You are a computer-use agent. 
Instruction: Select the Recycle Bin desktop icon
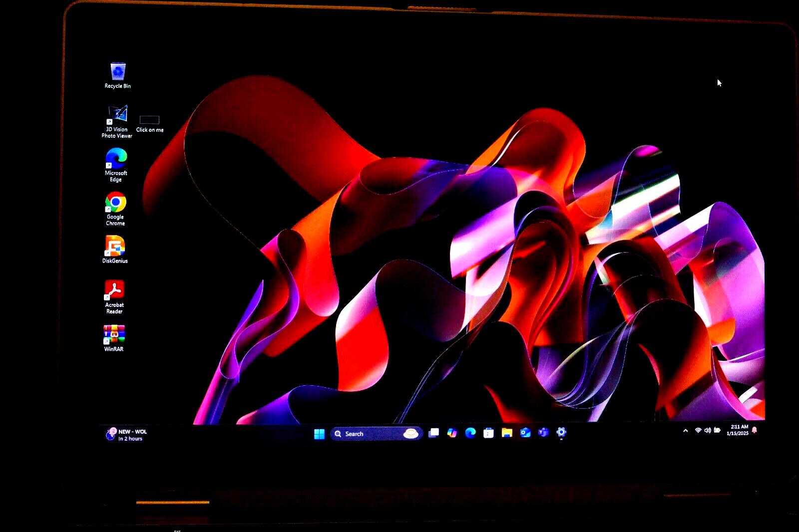coord(118,75)
